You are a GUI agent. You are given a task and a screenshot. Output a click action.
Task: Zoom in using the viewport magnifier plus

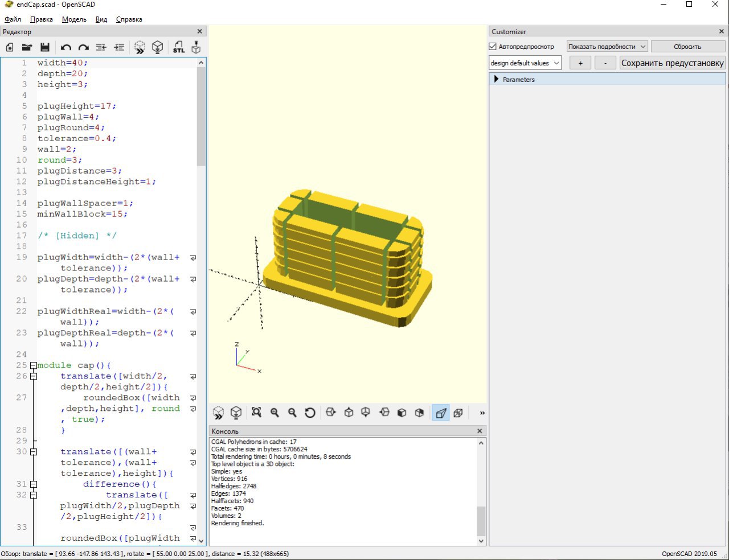tap(275, 413)
